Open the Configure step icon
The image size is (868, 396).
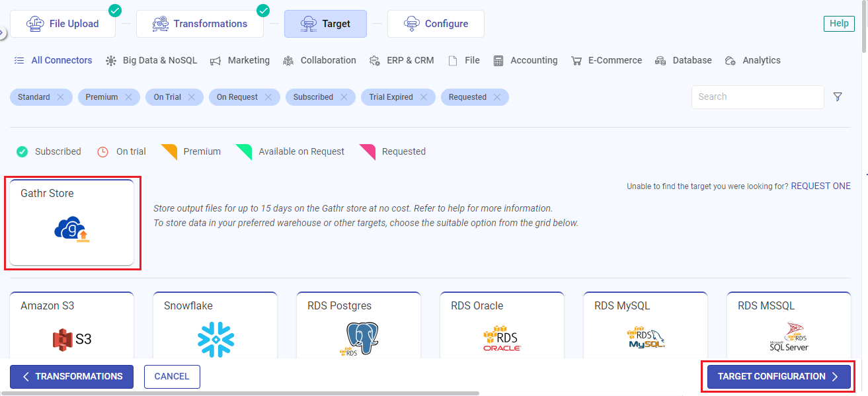tap(413, 23)
